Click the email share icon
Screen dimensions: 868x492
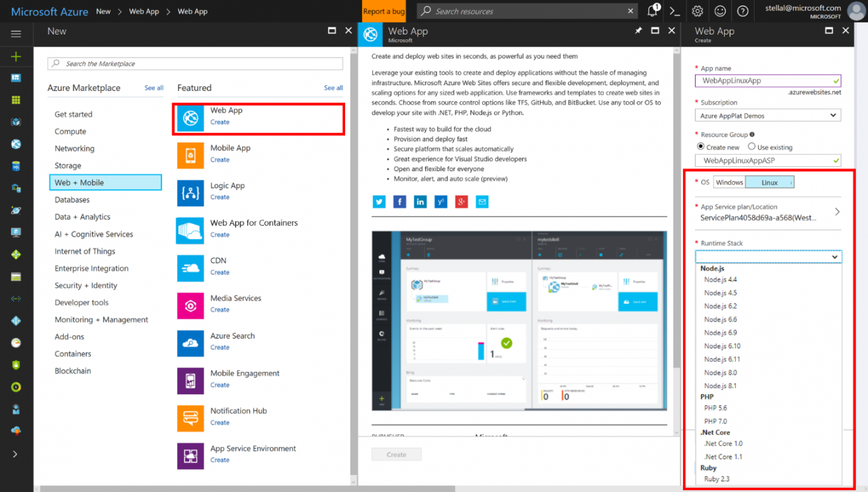(481, 202)
